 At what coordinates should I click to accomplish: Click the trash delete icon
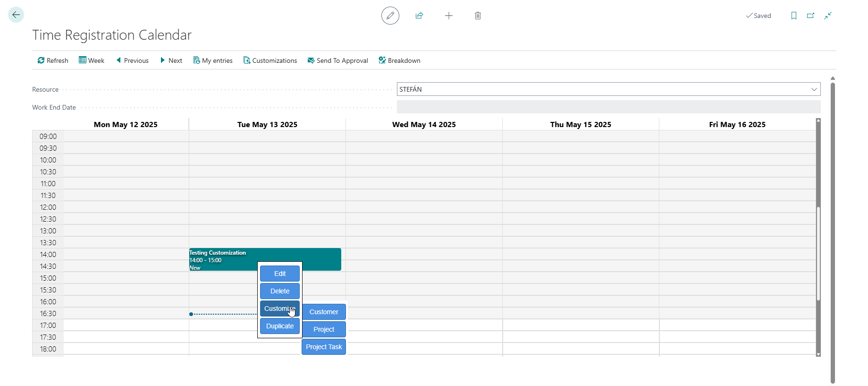tap(478, 16)
